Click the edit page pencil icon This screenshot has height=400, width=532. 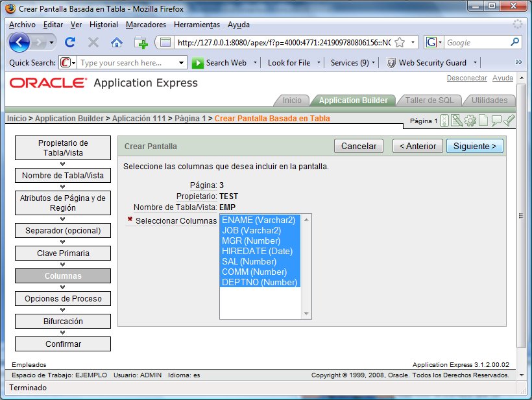pos(457,121)
